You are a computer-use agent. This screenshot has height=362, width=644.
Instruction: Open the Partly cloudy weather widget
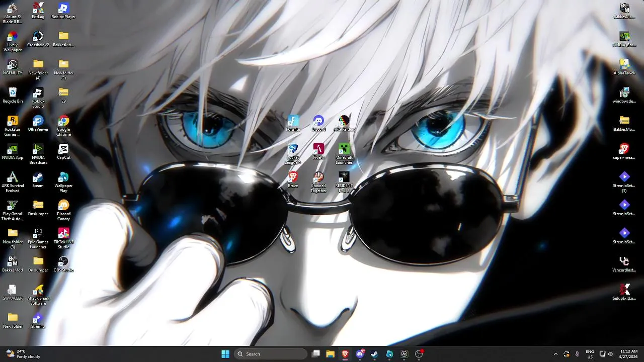[x=23, y=354]
